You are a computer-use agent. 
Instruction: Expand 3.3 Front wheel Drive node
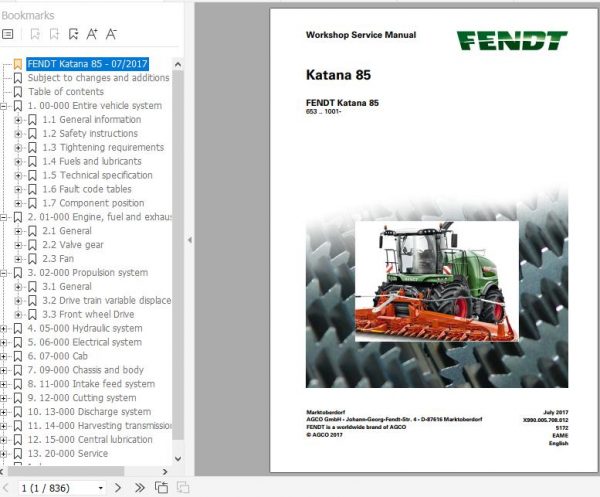(18, 314)
